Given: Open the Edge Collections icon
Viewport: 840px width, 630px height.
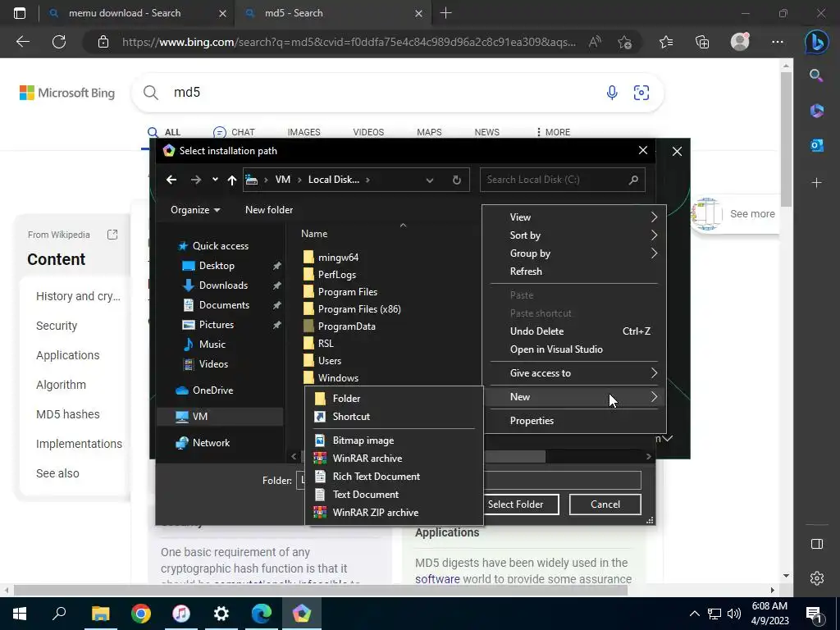Looking at the screenshot, I should click(702, 42).
